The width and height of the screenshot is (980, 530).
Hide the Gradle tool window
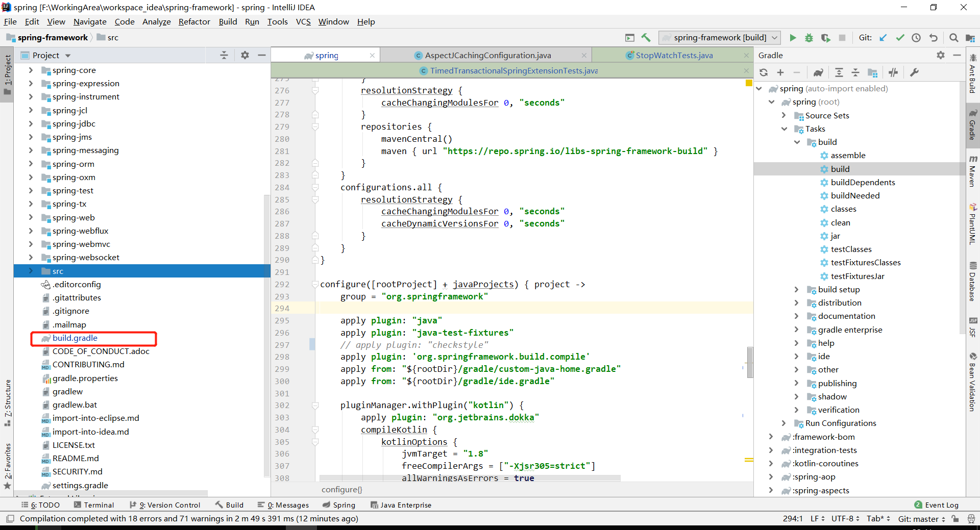(x=957, y=55)
